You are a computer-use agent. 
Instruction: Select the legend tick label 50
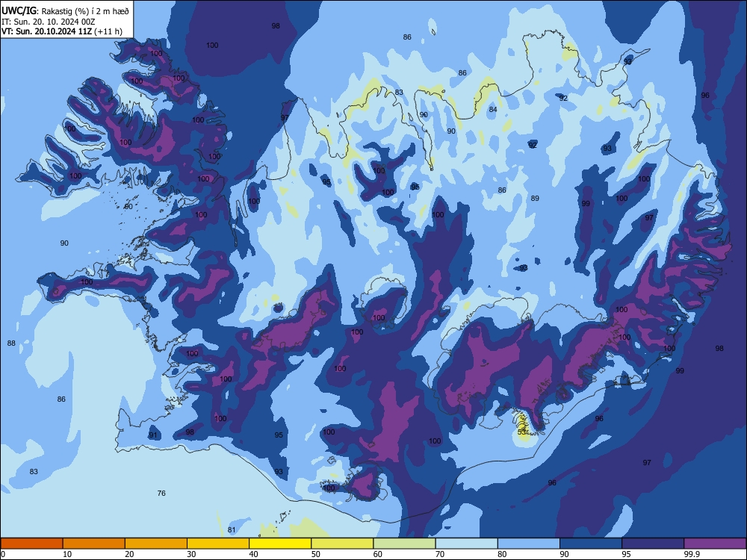(x=315, y=554)
